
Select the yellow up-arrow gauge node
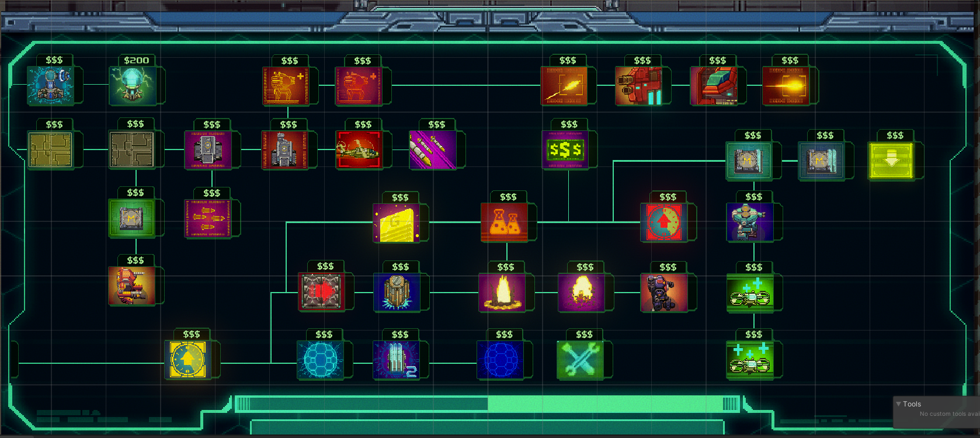(x=188, y=360)
